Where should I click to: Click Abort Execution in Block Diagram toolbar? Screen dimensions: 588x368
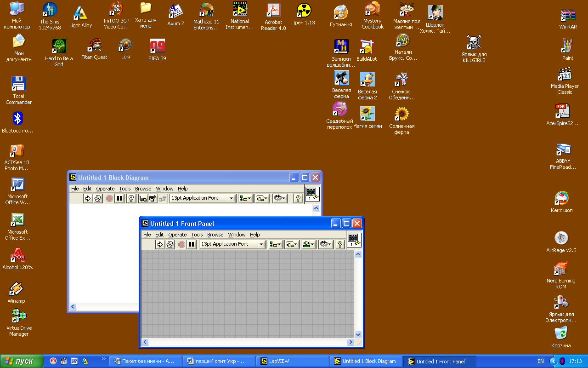[x=109, y=198]
